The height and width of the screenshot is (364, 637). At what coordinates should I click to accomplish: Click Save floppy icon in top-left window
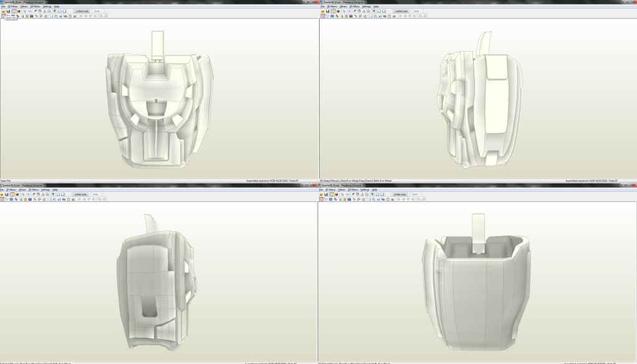(8, 11)
